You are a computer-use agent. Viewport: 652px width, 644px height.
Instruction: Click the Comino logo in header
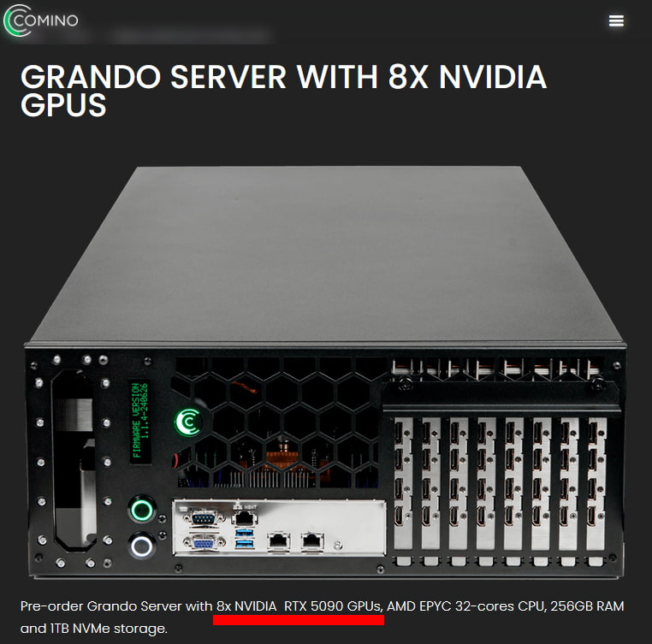(41, 21)
